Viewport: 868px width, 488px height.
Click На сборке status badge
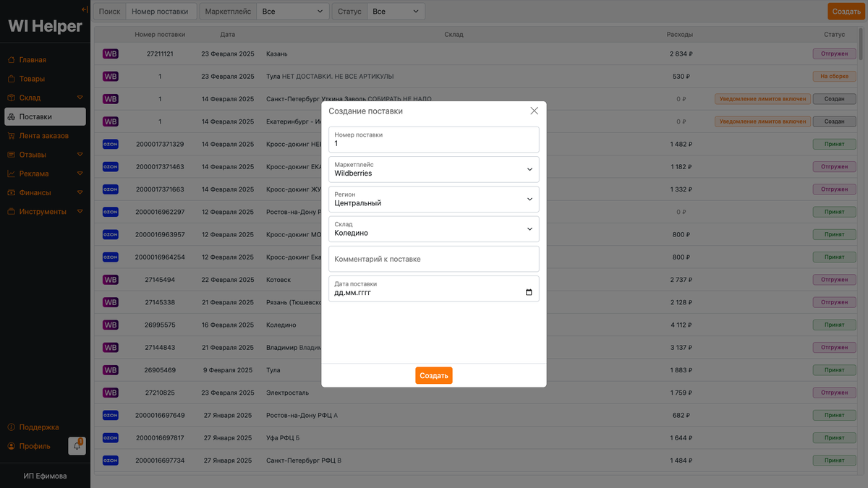click(834, 77)
